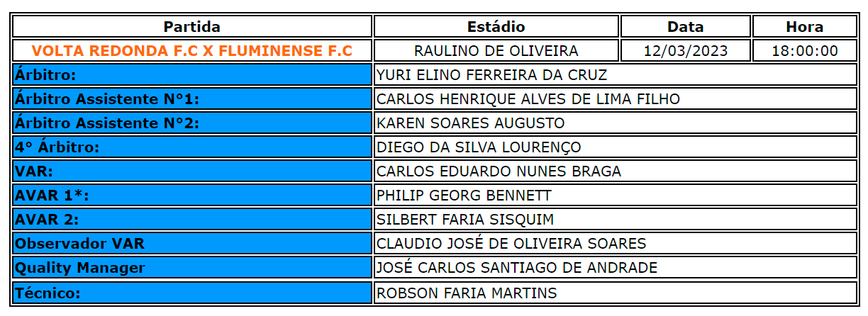The width and height of the screenshot is (868, 316).
Task: Click Claudio José de Oliveira Soares
Action: (x=511, y=244)
